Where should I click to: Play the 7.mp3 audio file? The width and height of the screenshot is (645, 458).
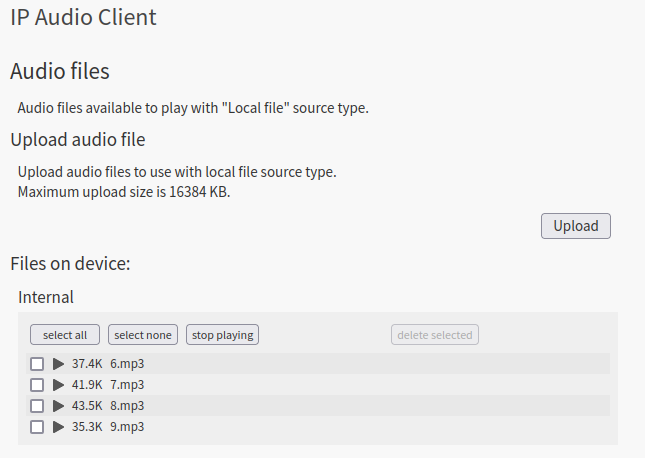(58, 385)
